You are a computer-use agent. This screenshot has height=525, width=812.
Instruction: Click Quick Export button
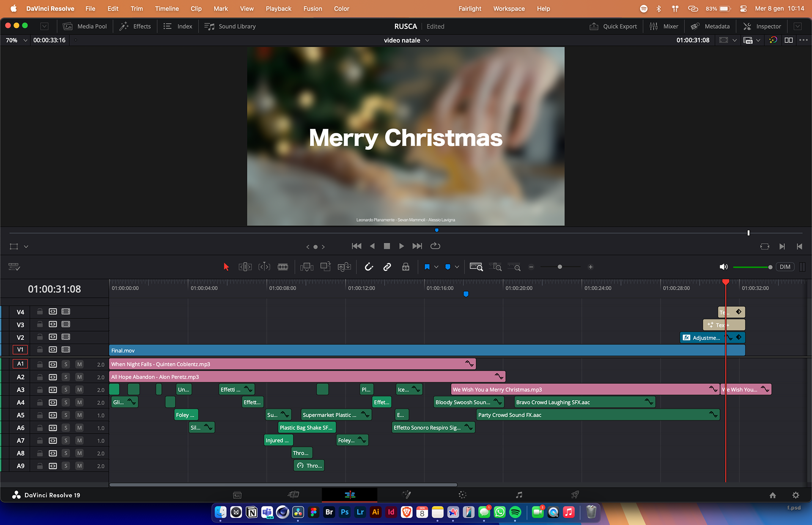[613, 26]
